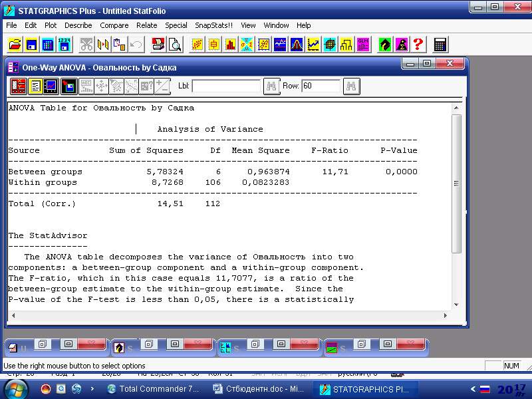The image size is (532, 399).
Task: Click the Russian flag language indicator
Action: coord(485,390)
